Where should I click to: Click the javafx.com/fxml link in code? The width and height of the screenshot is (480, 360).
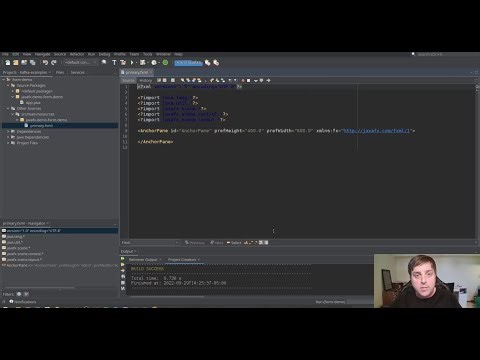(377, 131)
